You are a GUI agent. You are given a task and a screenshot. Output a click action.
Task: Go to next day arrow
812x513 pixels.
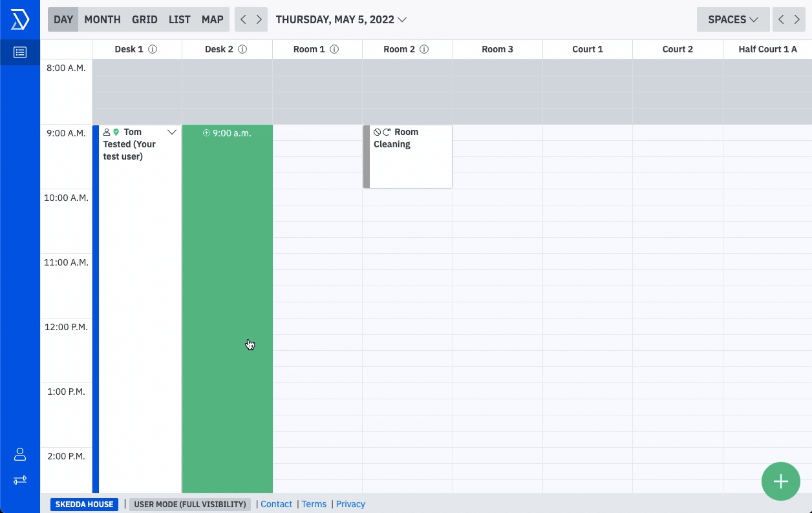259,19
